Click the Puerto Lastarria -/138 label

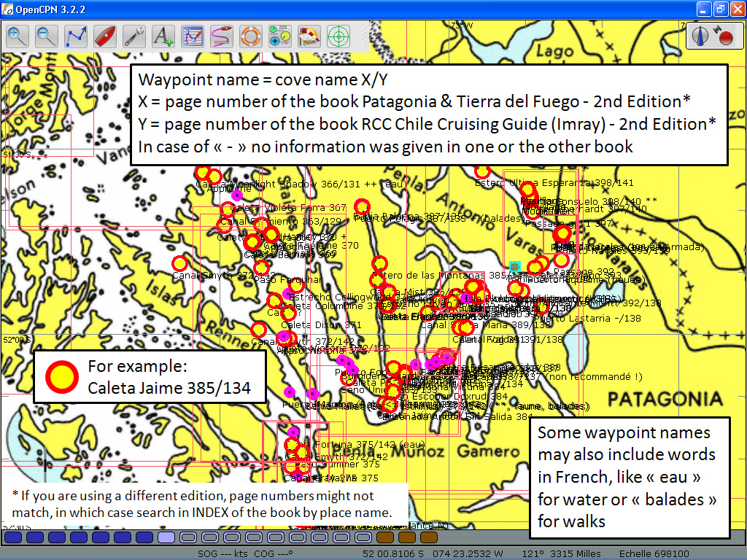tap(587, 318)
